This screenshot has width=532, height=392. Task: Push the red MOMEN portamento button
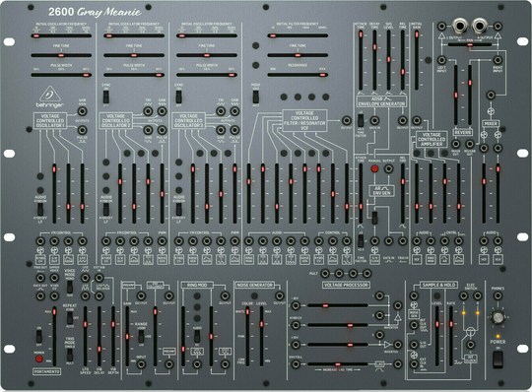(39, 359)
